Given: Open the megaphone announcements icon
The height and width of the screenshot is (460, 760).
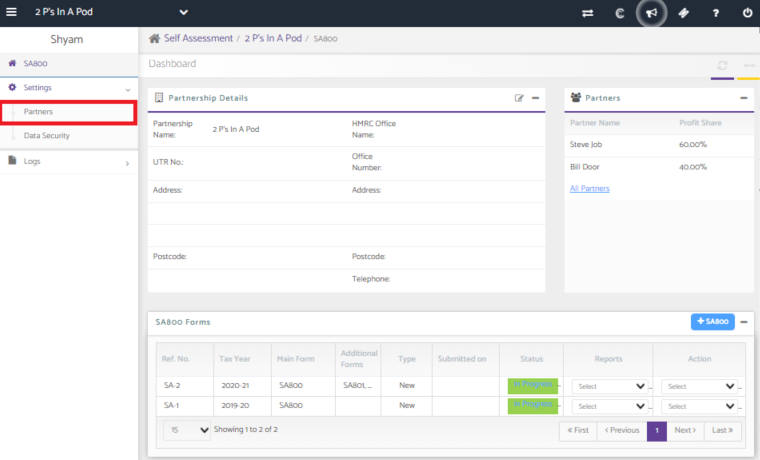Looking at the screenshot, I should pyautogui.click(x=651, y=13).
